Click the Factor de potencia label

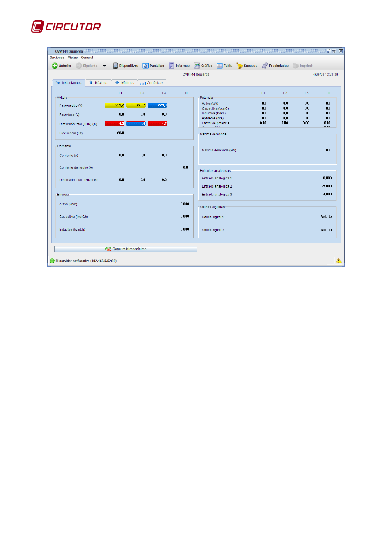point(215,123)
